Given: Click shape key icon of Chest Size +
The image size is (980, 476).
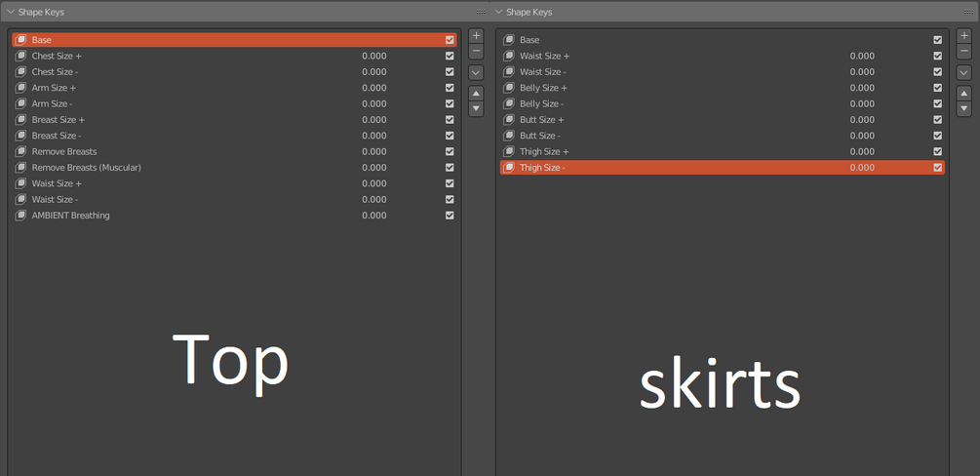Looking at the screenshot, I should click(20, 56).
